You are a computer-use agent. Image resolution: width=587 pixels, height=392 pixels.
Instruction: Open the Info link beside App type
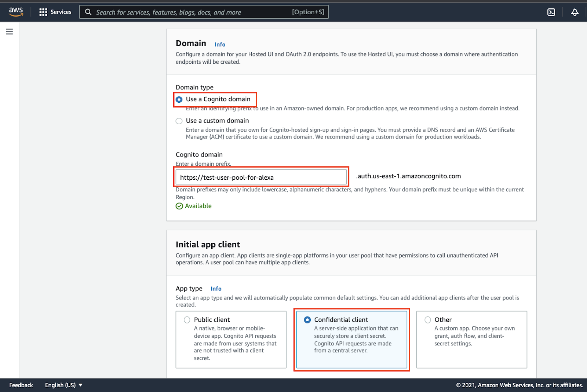click(x=216, y=289)
